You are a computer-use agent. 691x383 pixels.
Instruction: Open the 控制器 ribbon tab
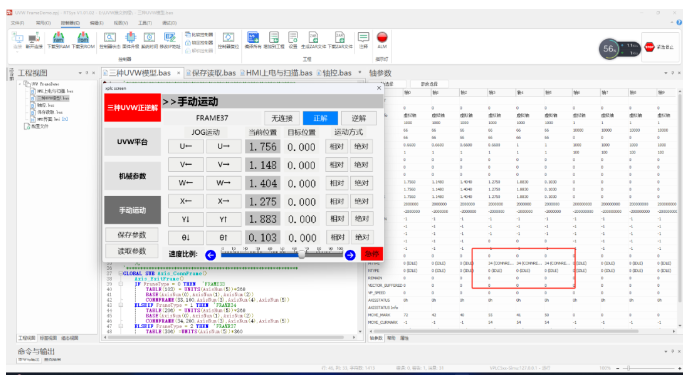70,23
